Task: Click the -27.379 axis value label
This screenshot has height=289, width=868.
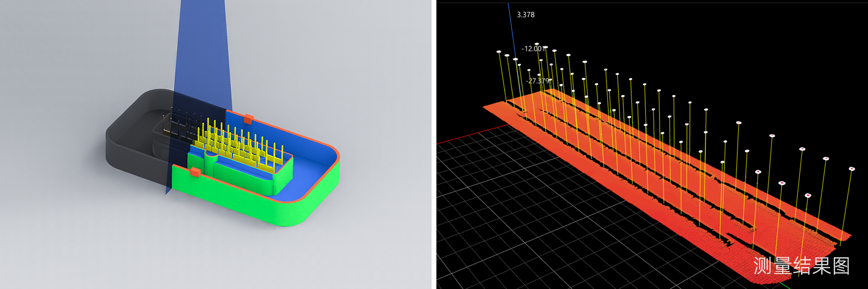Action: (538, 81)
